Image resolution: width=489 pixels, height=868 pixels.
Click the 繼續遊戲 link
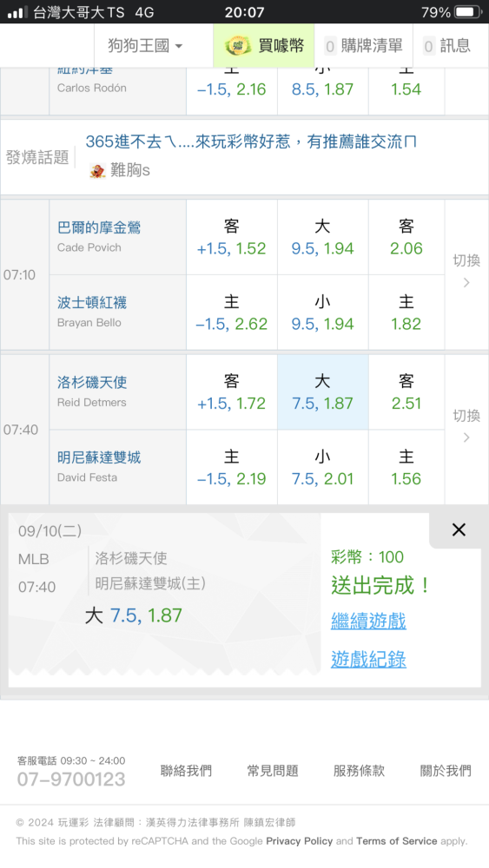(368, 621)
